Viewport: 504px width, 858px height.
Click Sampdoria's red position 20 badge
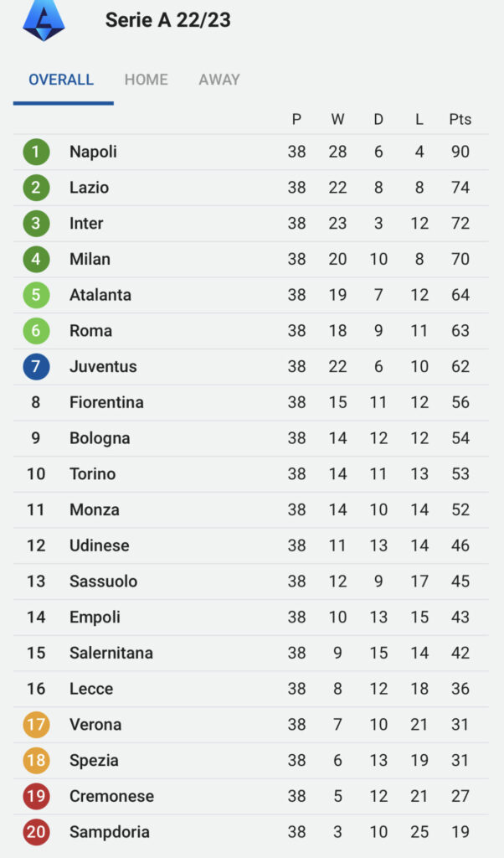[x=36, y=832]
